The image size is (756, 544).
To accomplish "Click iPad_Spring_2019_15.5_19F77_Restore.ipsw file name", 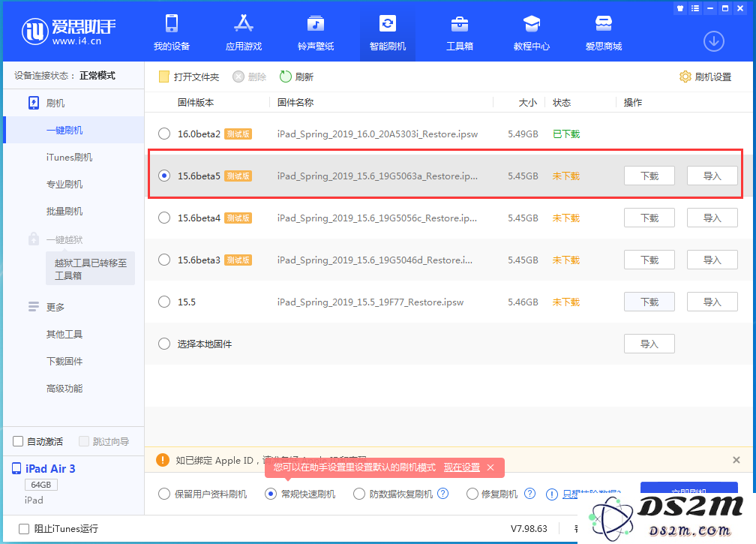I will [370, 302].
